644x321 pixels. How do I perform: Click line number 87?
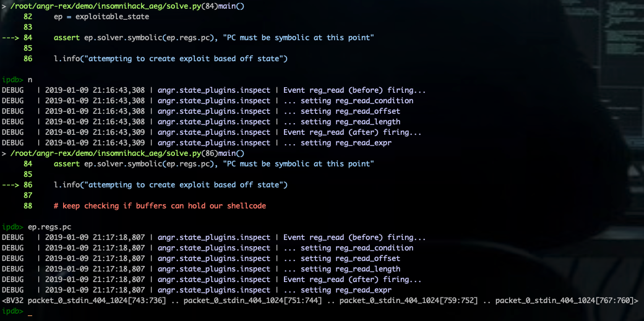coord(28,195)
